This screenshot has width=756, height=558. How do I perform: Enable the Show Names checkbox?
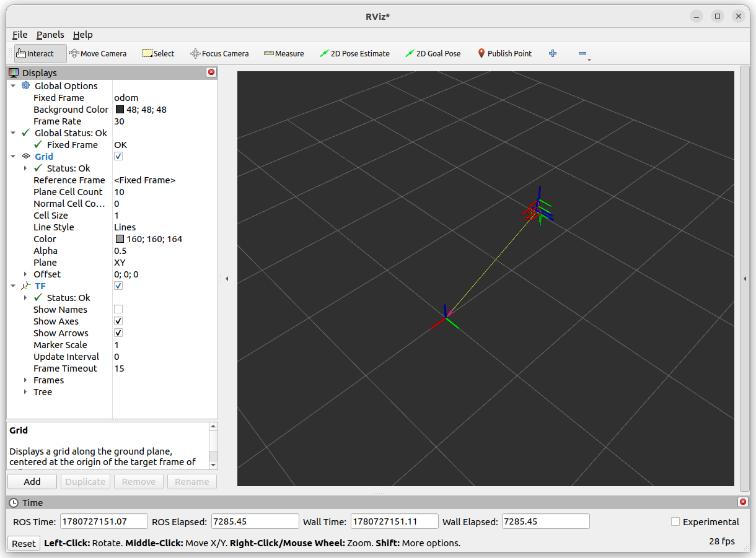click(x=118, y=309)
